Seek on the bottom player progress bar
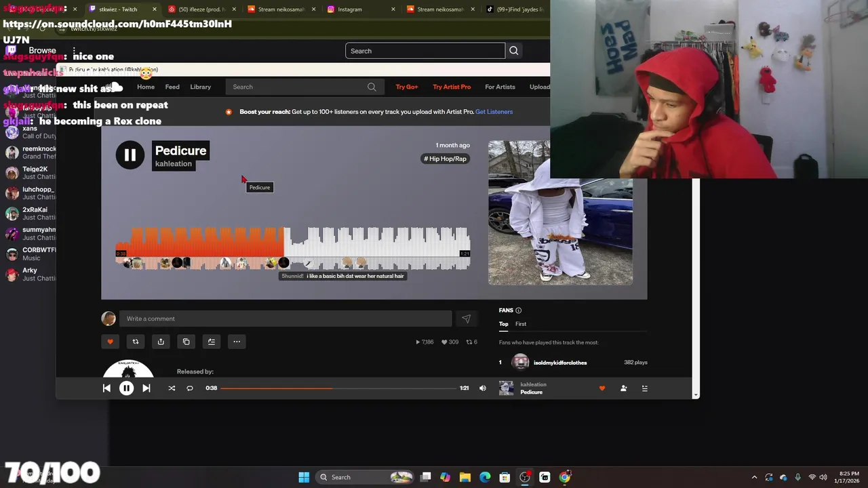 [x=338, y=388]
